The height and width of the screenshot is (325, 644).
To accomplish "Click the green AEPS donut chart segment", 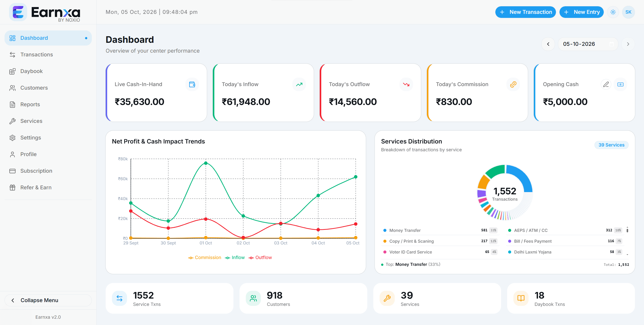I will (495, 171).
